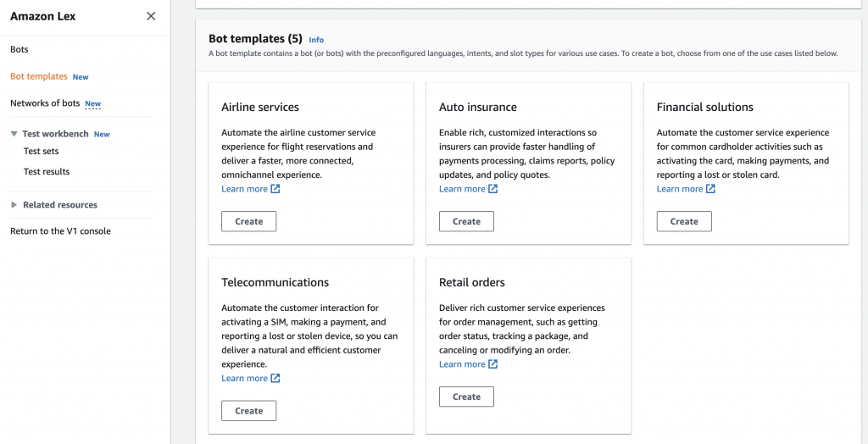Viewport: 868px width, 444px height.
Task: Create a bot from Financial solutions template
Action: pos(684,221)
